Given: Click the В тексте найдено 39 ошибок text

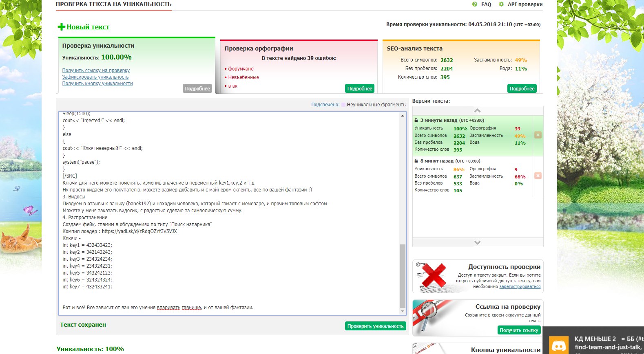Looking at the screenshot, I should click(x=299, y=58).
